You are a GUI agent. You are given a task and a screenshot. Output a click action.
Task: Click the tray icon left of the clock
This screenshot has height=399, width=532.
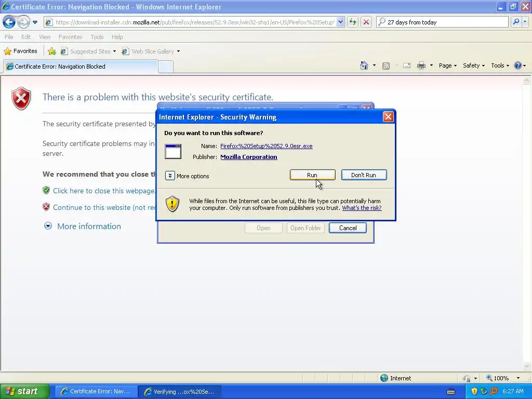494,391
